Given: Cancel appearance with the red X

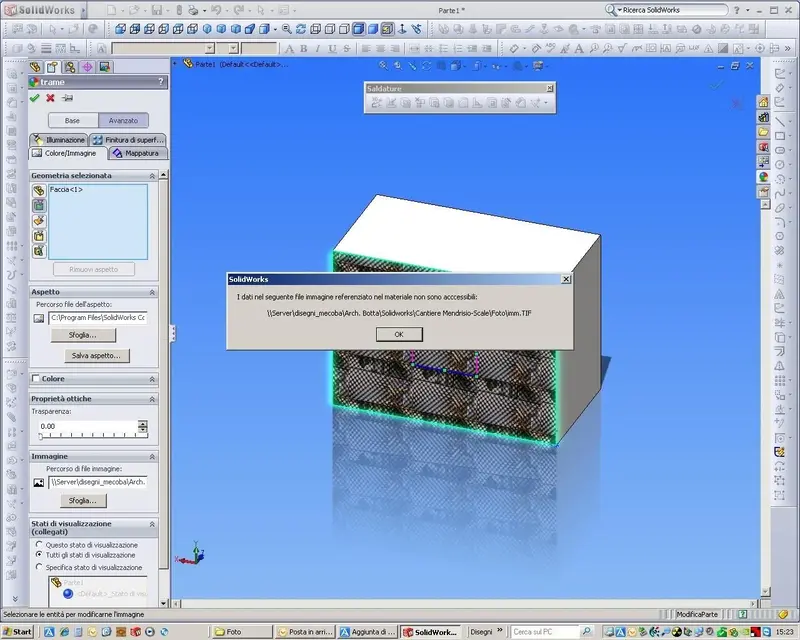Looking at the screenshot, I should click(50, 98).
